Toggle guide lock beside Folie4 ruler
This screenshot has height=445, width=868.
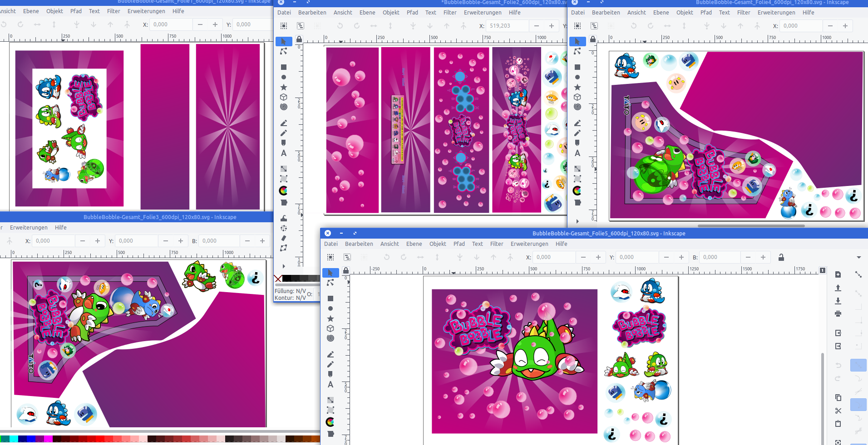[593, 39]
